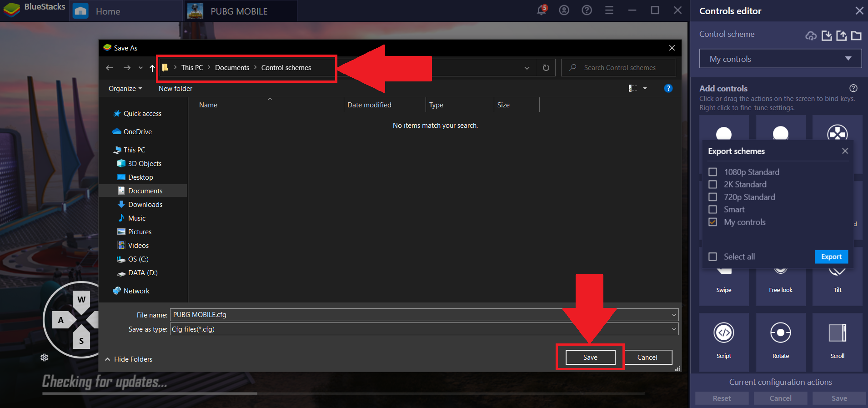Click the cloud controls icon in Control scheme
The height and width of the screenshot is (408, 868).
(811, 35)
